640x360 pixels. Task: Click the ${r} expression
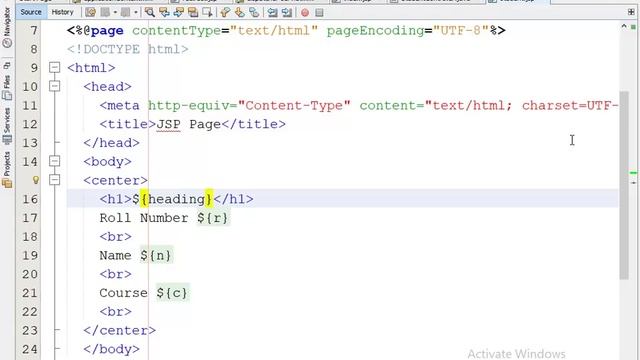213,218
